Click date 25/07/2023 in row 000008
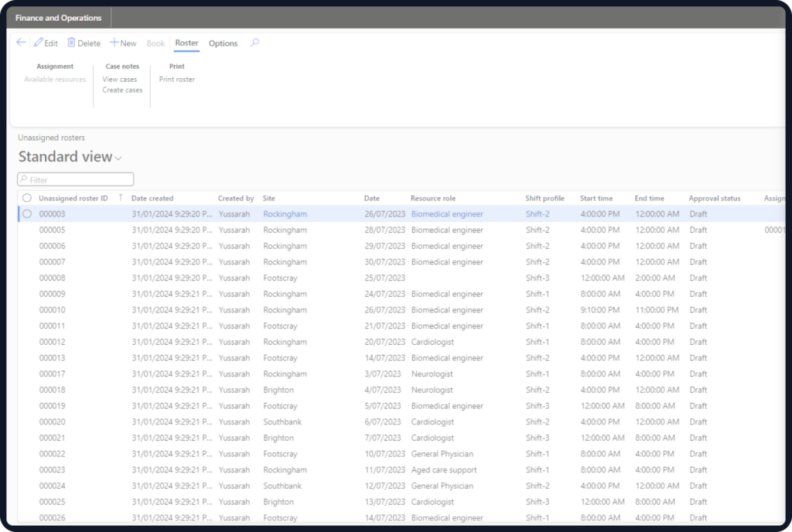This screenshot has width=792, height=532. [385, 278]
